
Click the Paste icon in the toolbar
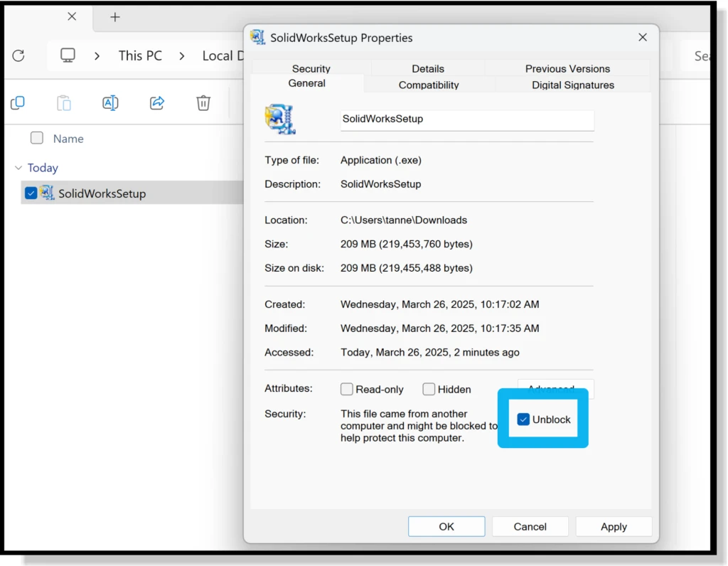tap(64, 103)
